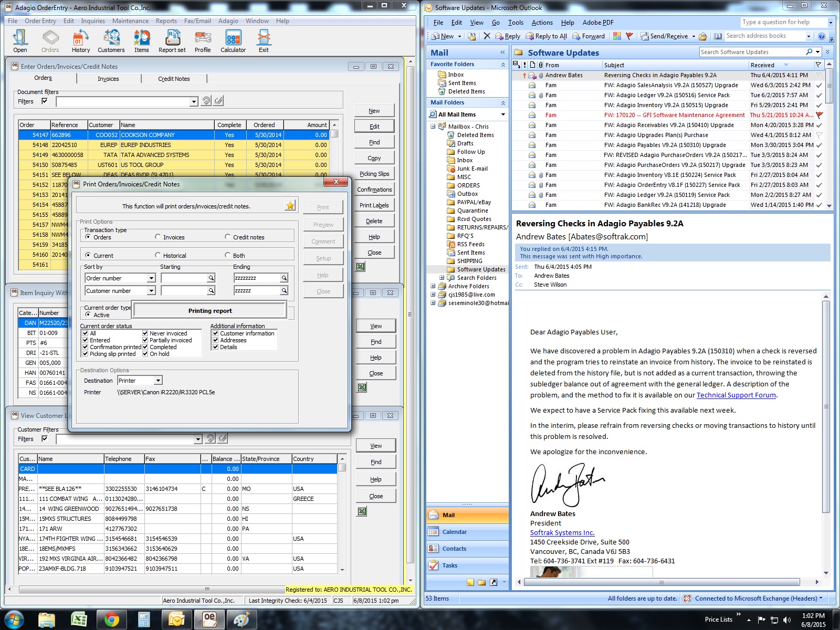Switch to the Credit Notes tab
This screenshot has width=840, height=630.
[174, 79]
